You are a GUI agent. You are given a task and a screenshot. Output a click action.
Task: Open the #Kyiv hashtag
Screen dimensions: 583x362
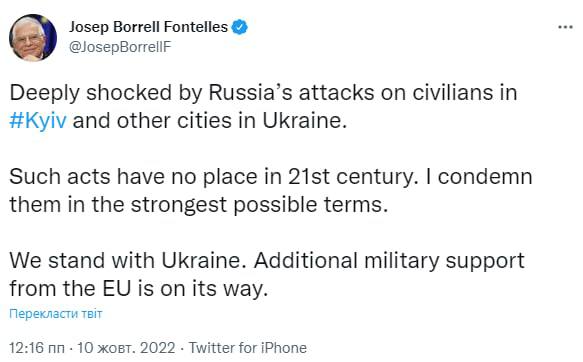[x=38, y=121]
